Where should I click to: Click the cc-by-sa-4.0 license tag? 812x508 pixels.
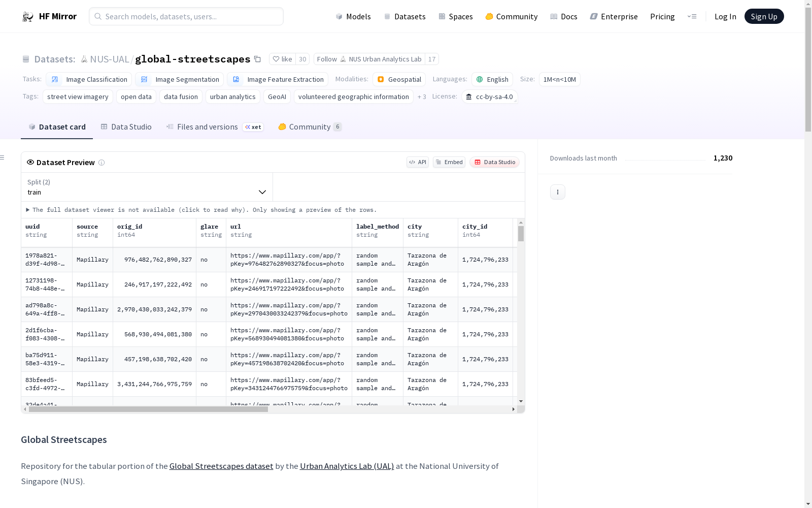pos(489,97)
